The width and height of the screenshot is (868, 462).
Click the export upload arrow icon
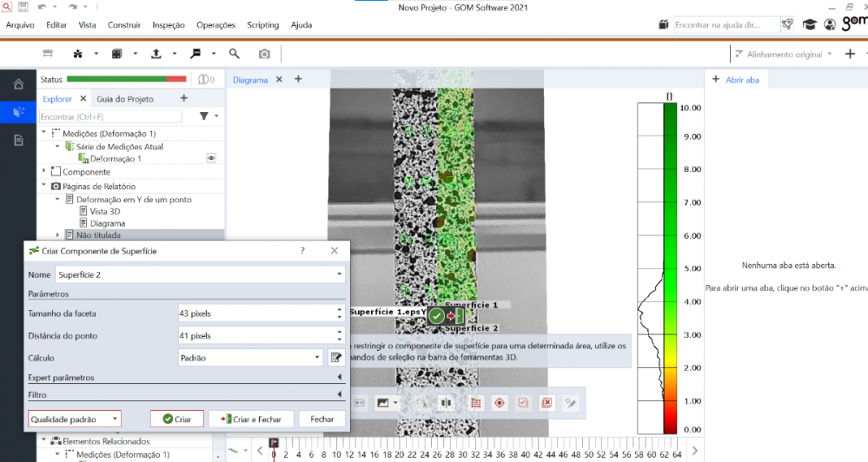156,54
